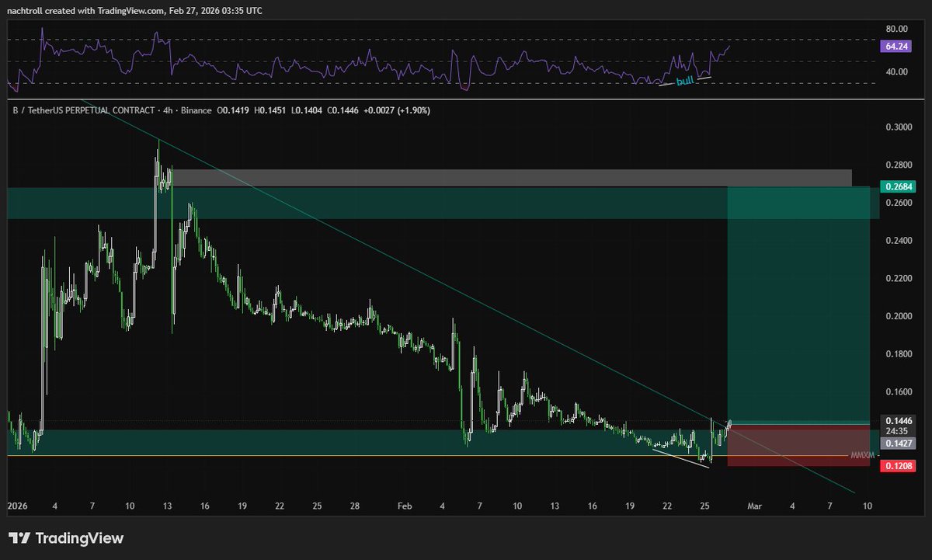
Task: Click the 0.2400 price axis label
Action: pos(897,241)
